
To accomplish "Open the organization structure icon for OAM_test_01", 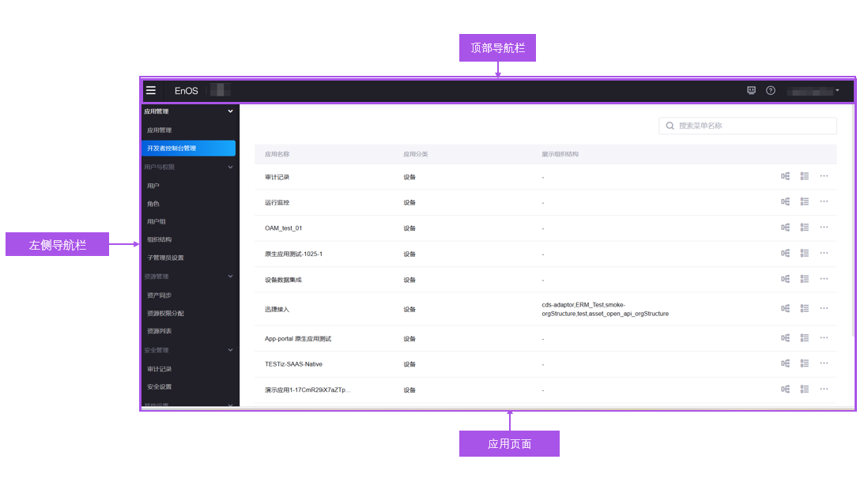I will coord(785,227).
